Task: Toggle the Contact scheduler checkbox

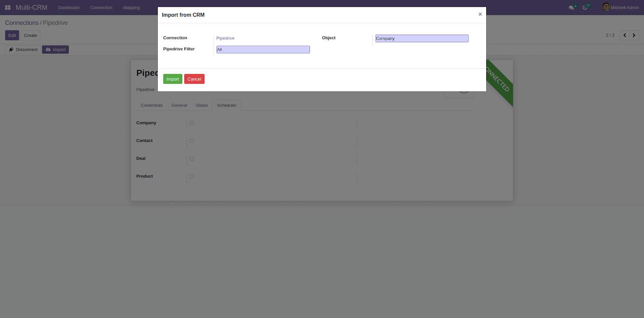Action: pos(192,141)
